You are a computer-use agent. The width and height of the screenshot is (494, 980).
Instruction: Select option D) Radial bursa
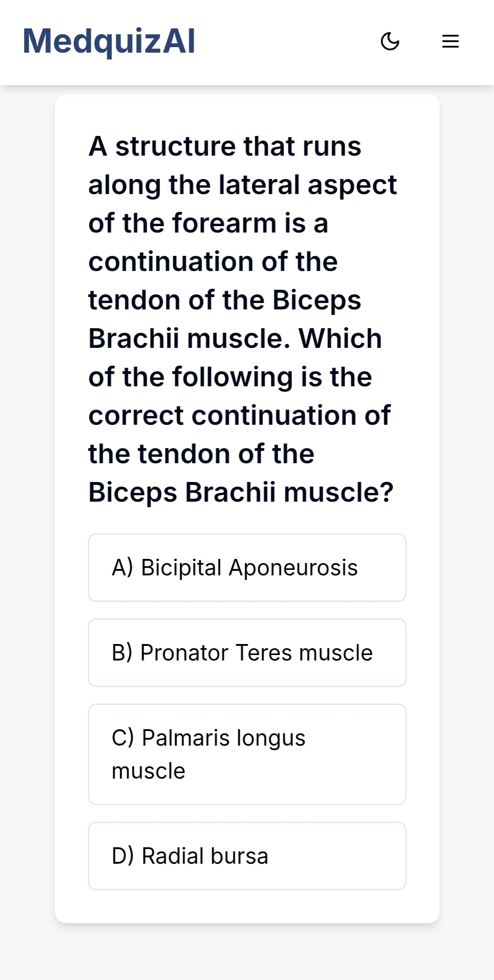point(247,856)
